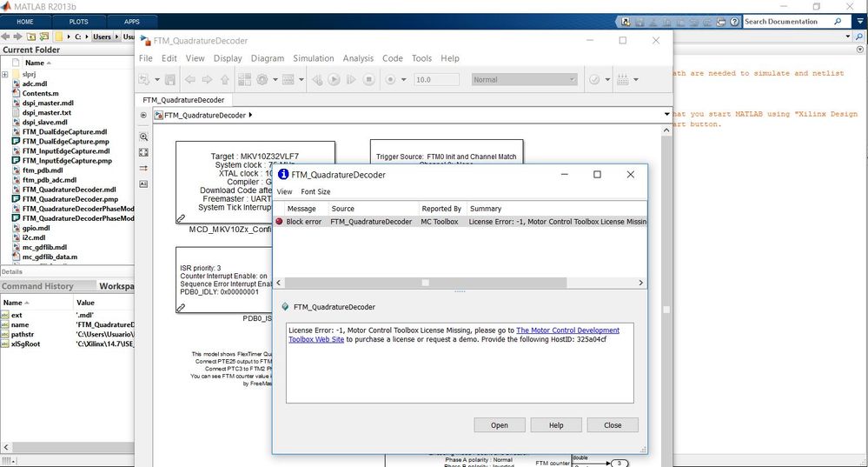Image resolution: width=868 pixels, height=467 pixels.
Task: Click the Run simulation play button
Action: click(334, 80)
